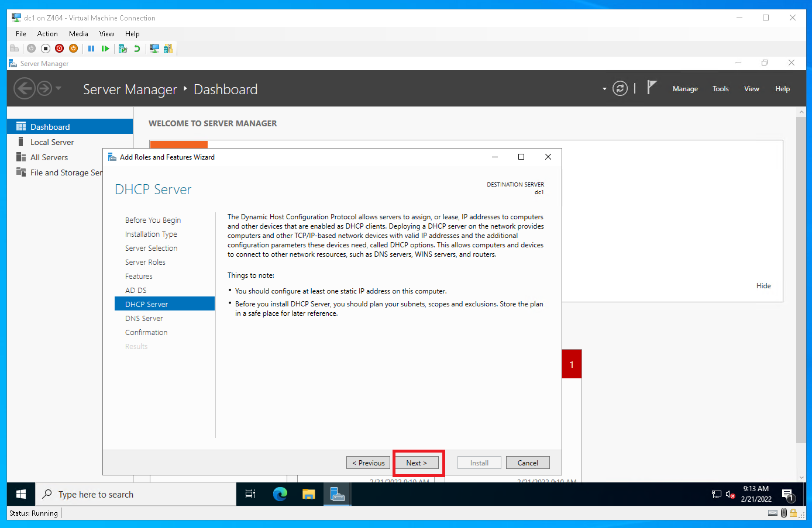This screenshot has height=528, width=812.
Task: Open File Explorer from the taskbar
Action: (309, 494)
